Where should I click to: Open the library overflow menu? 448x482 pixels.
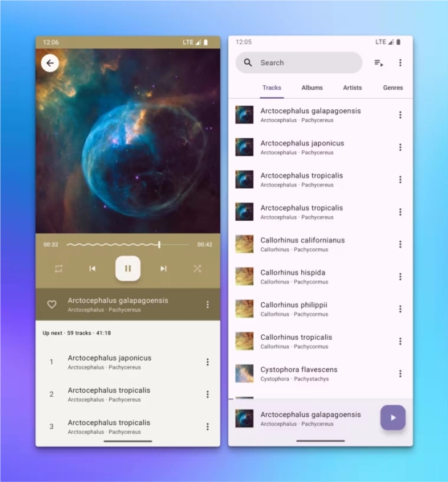click(400, 63)
